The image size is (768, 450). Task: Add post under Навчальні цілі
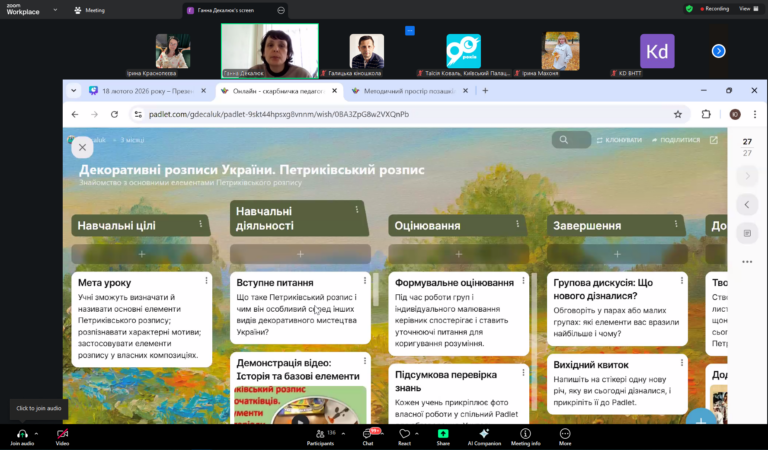pos(142,254)
